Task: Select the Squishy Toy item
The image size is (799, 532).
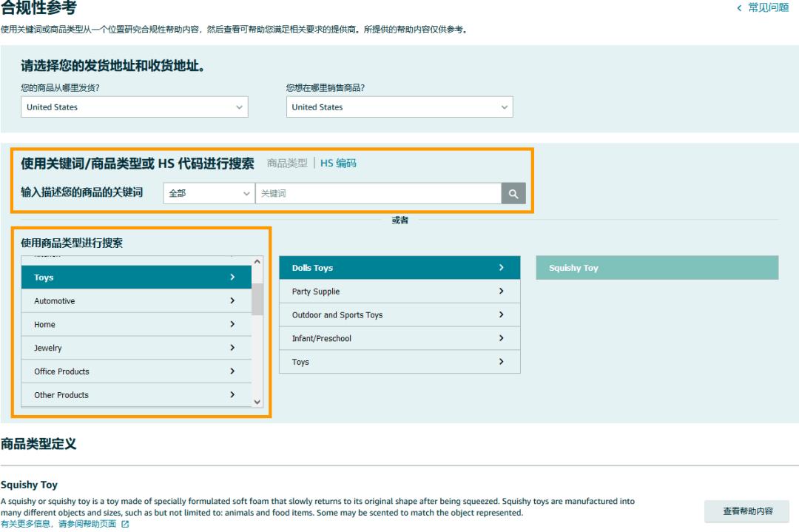Action: [x=656, y=267]
